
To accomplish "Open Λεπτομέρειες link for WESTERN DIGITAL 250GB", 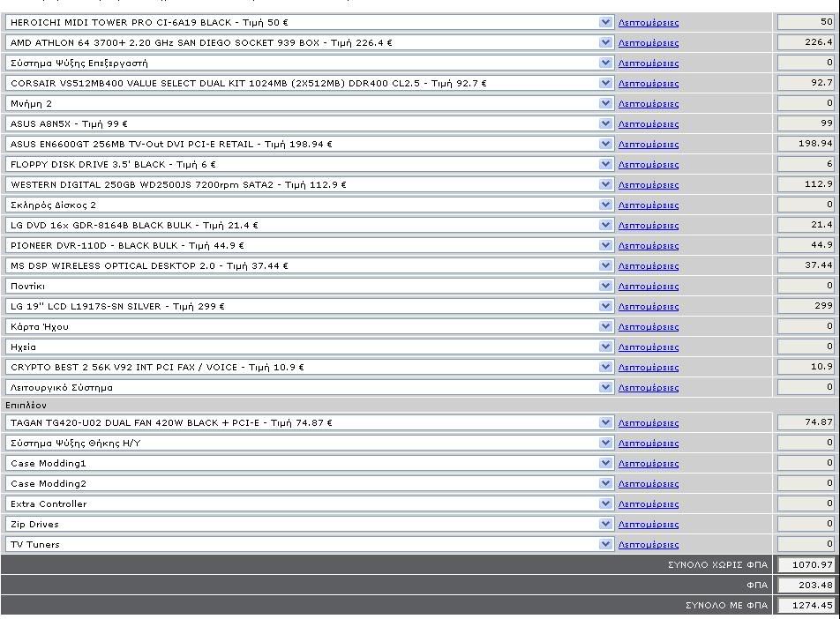I will point(649,185).
